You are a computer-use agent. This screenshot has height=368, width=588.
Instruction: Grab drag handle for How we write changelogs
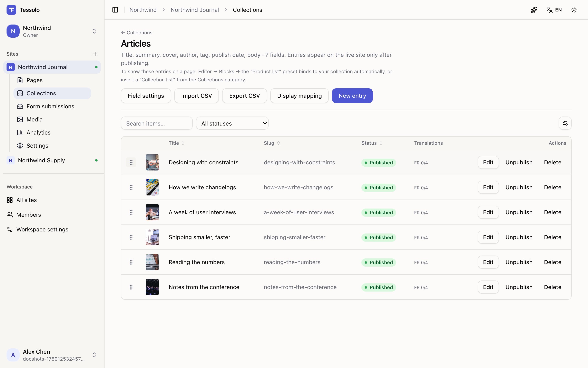click(x=131, y=187)
